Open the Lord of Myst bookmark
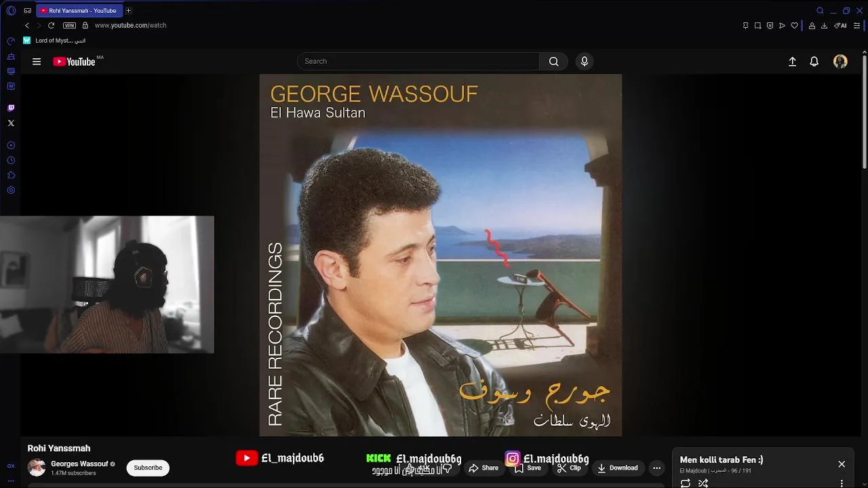This screenshot has width=868, height=488. coord(54,41)
